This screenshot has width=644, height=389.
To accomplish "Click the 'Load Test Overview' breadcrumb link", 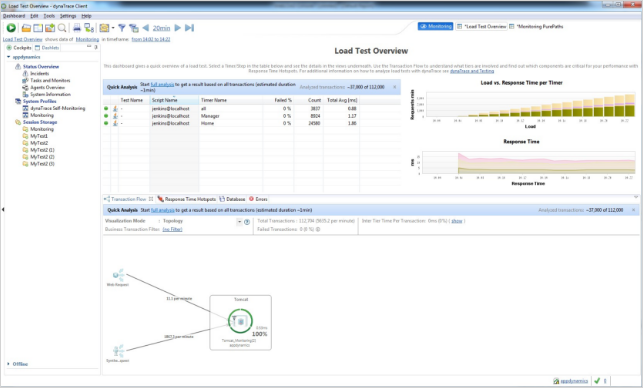I will point(23,39).
